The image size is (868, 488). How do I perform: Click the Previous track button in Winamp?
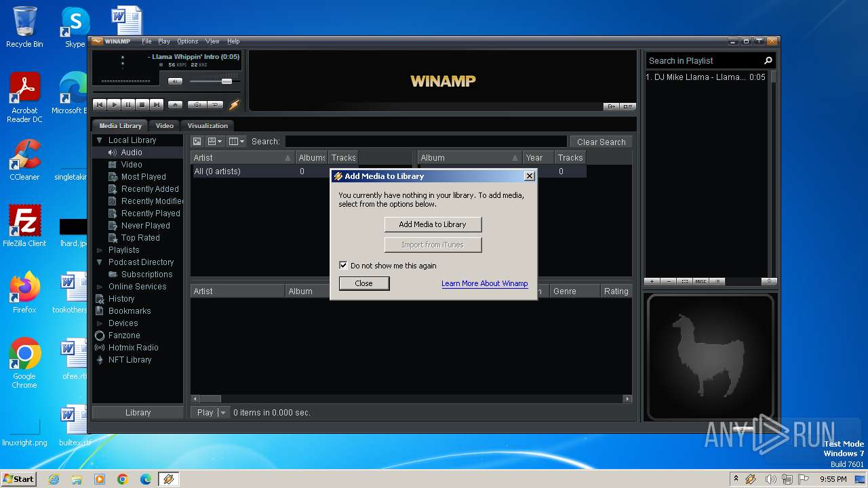[100, 104]
